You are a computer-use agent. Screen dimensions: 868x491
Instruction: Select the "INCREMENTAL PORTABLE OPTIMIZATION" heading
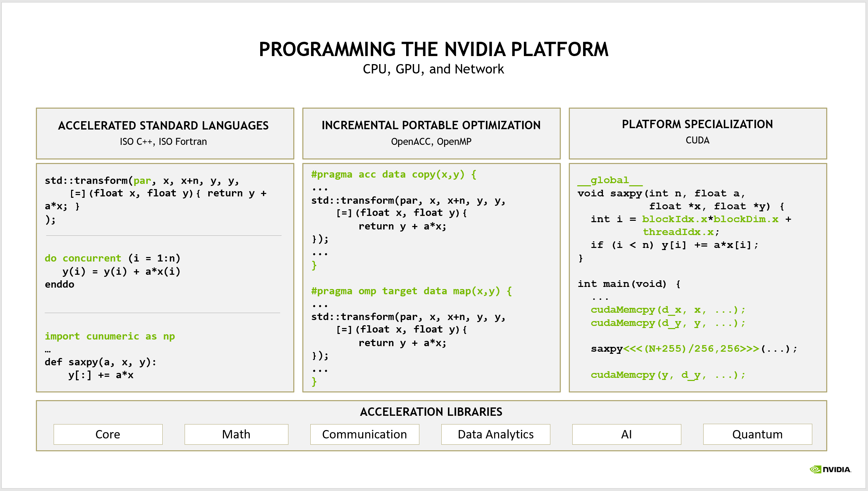(431, 125)
